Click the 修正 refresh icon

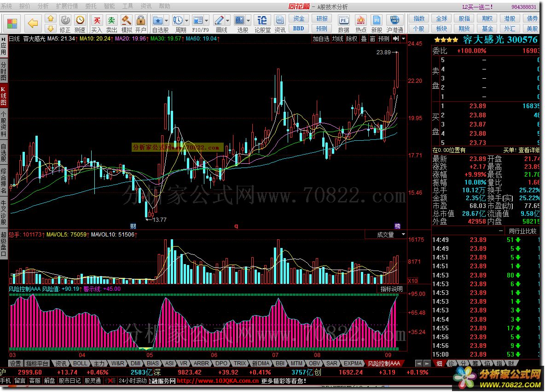click(x=65, y=20)
